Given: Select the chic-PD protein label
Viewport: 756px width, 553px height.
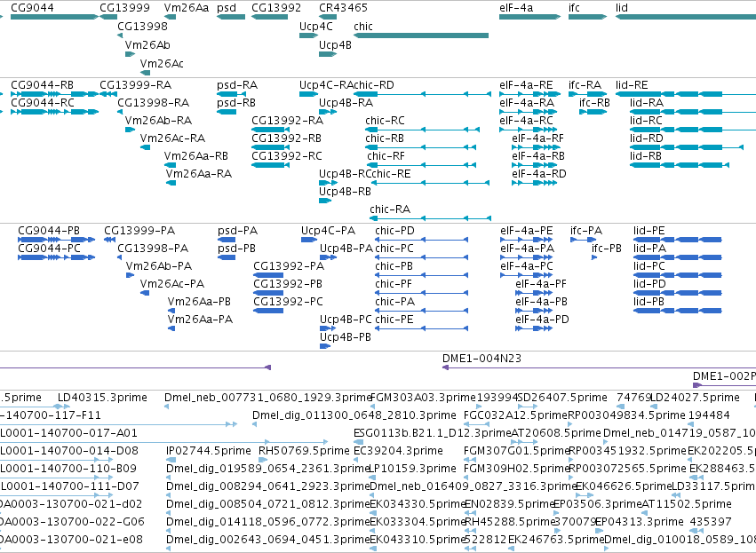Looking at the screenshot, I should (x=394, y=231).
